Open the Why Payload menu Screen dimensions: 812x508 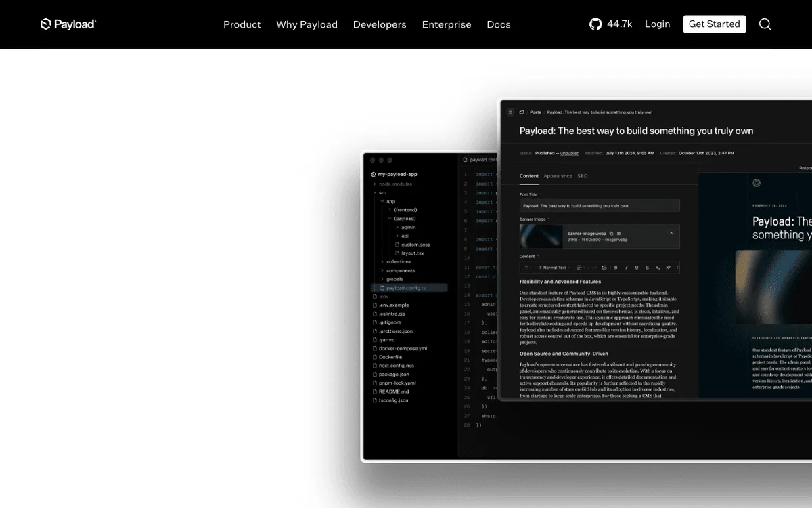pyautogui.click(x=307, y=24)
